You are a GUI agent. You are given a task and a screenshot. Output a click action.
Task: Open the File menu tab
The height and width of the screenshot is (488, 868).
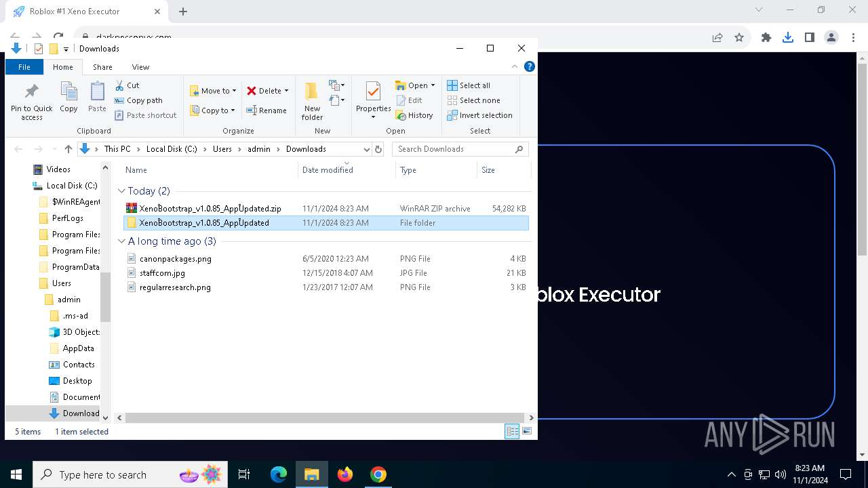click(x=24, y=67)
